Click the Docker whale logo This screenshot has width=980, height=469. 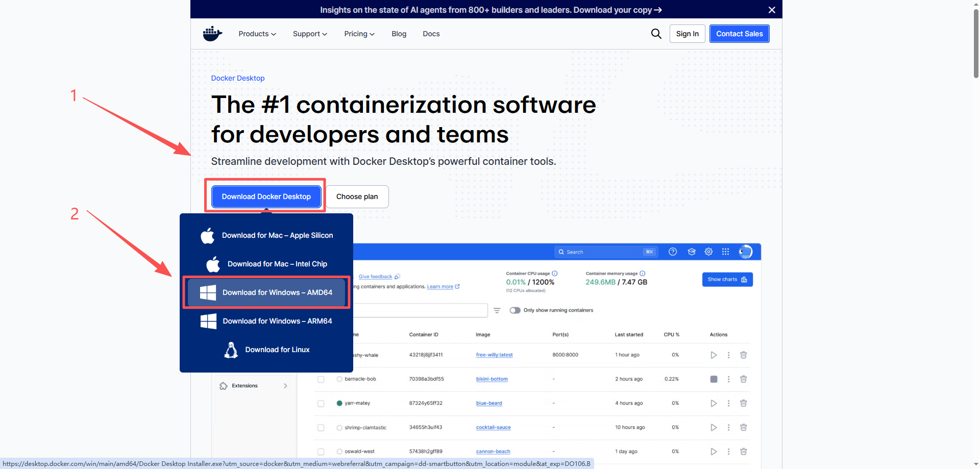click(212, 34)
